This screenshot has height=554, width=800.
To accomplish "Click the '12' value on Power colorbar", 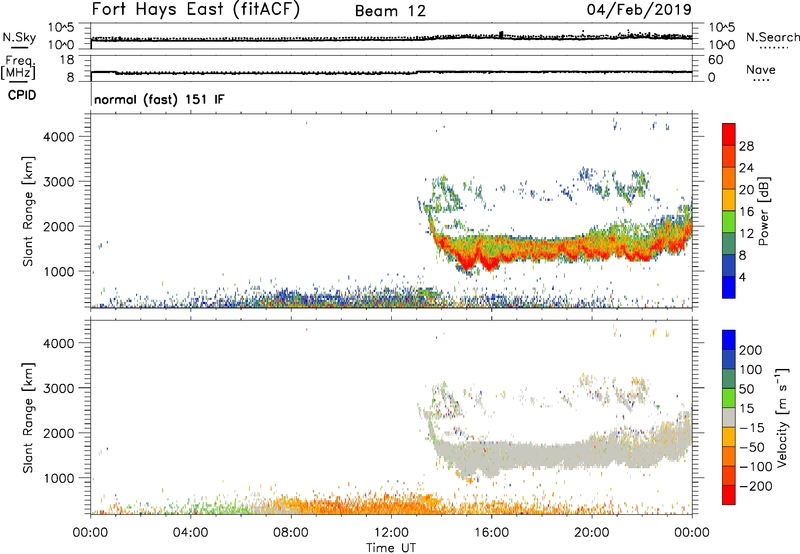I will 746,234.
